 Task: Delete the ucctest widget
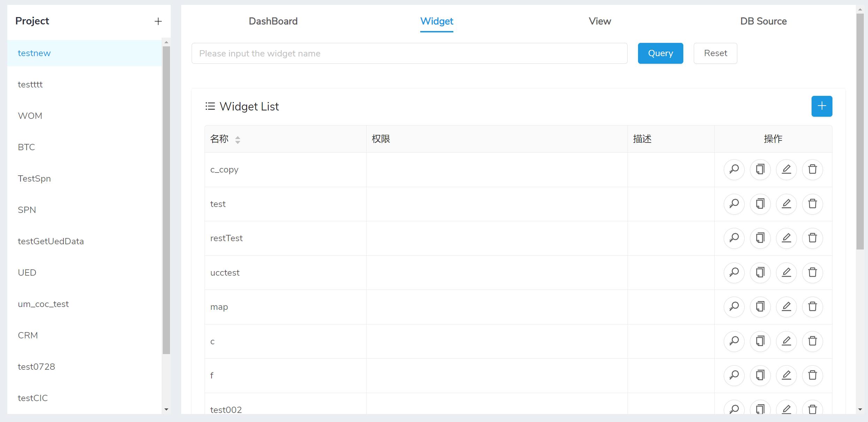[x=812, y=273]
